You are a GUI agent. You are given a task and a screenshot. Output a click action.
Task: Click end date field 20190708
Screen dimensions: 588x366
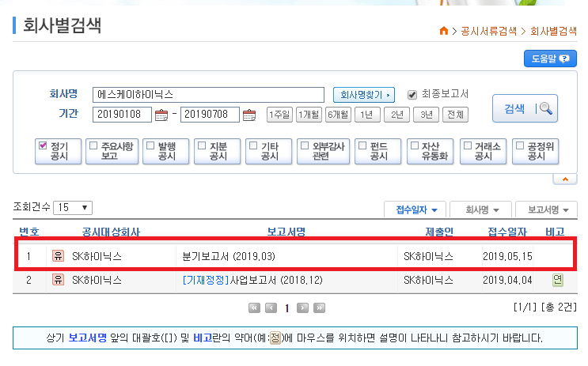(210, 115)
